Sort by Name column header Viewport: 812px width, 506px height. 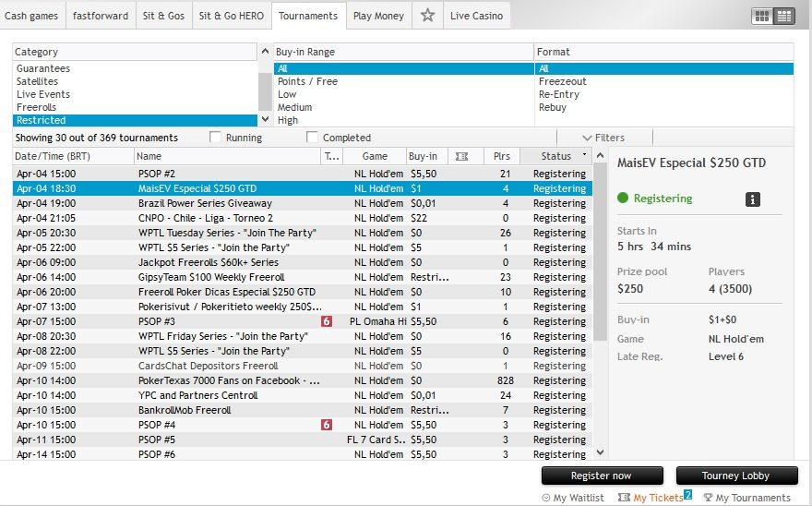227,156
